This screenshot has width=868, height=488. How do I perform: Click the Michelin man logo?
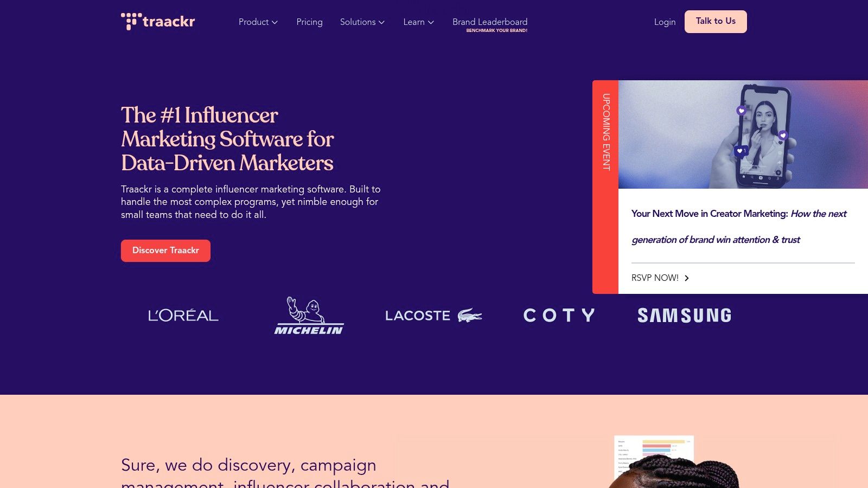tap(309, 316)
